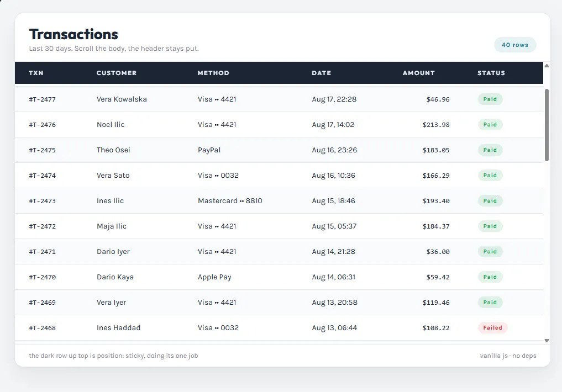562x392 pixels.
Task: Click customer Maja Ilic
Action: (112, 226)
